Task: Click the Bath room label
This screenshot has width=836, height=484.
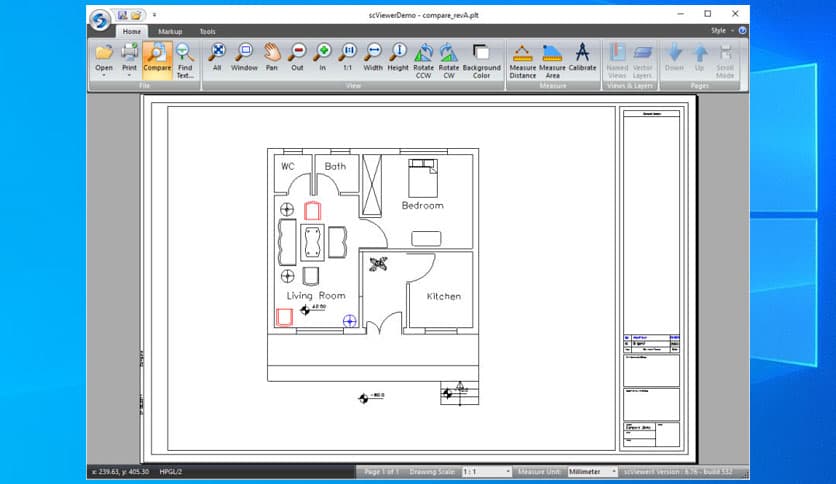Action: point(335,166)
